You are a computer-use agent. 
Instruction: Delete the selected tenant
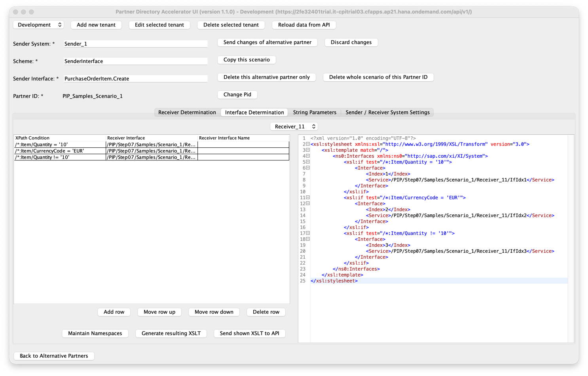pos(231,25)
